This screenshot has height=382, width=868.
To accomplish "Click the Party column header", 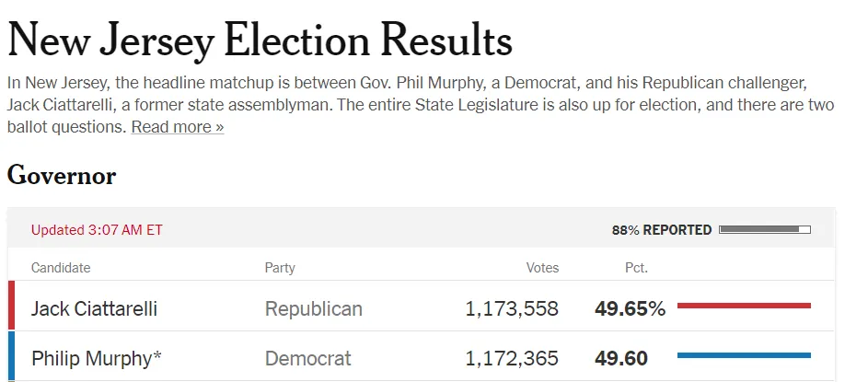I will 280,268.
